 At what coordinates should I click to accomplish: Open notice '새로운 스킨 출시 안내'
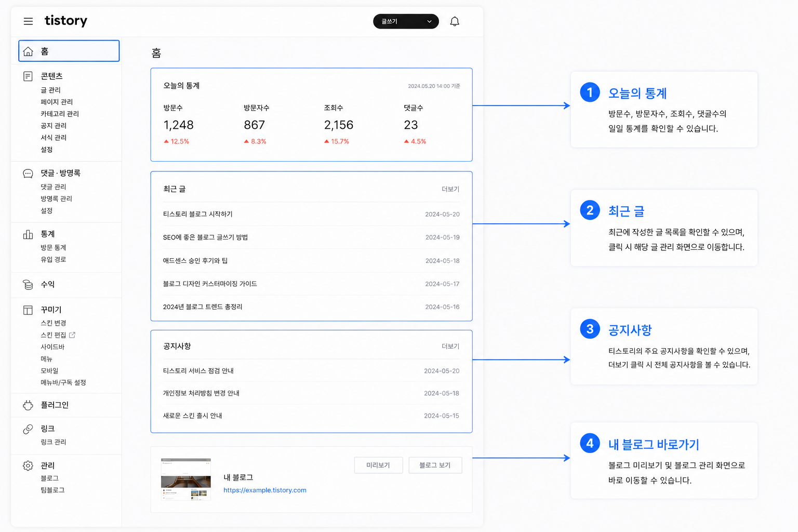point(193,416)
